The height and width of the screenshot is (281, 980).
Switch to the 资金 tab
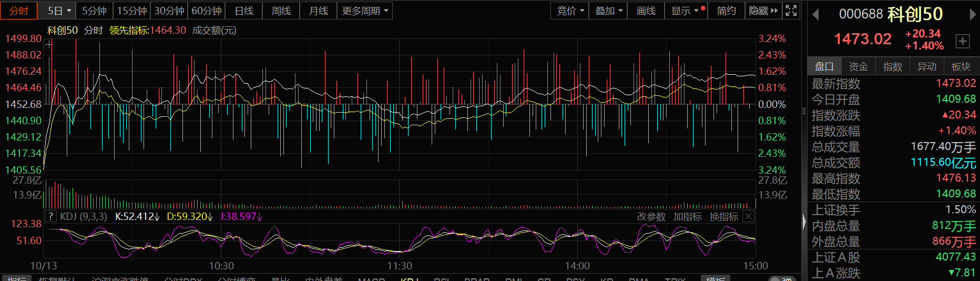point(858,66)
